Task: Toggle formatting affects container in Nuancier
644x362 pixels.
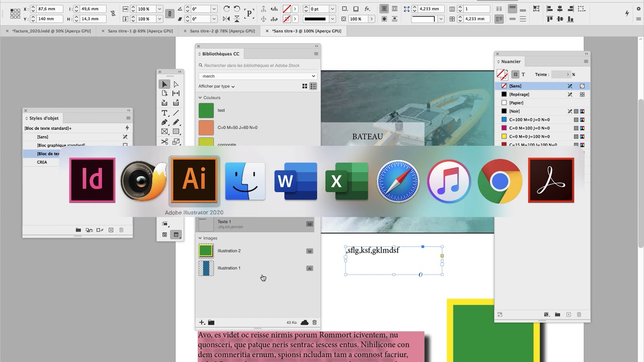Action: tap(515, 74)
